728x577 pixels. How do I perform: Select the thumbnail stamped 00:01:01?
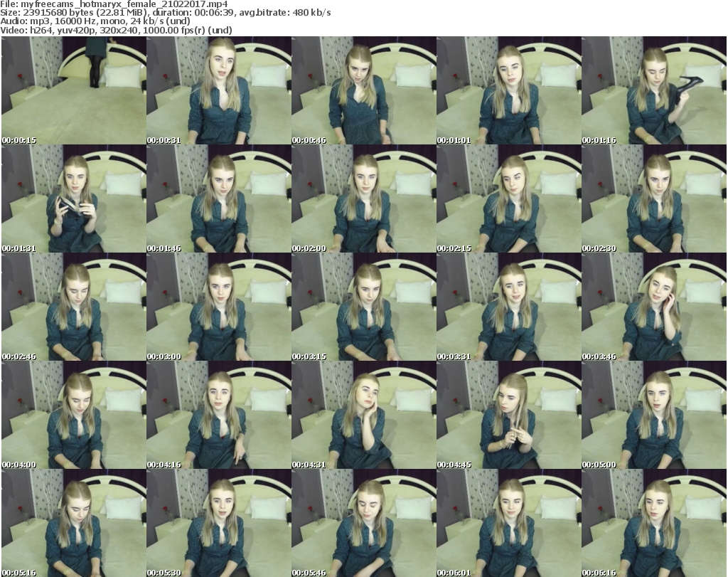pyautogui.click(x=509, y=90)
